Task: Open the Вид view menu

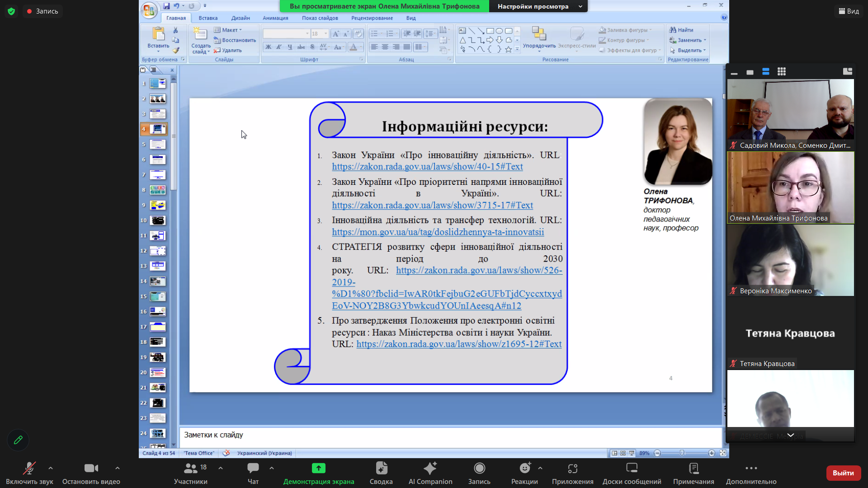Action: (849, 11)
